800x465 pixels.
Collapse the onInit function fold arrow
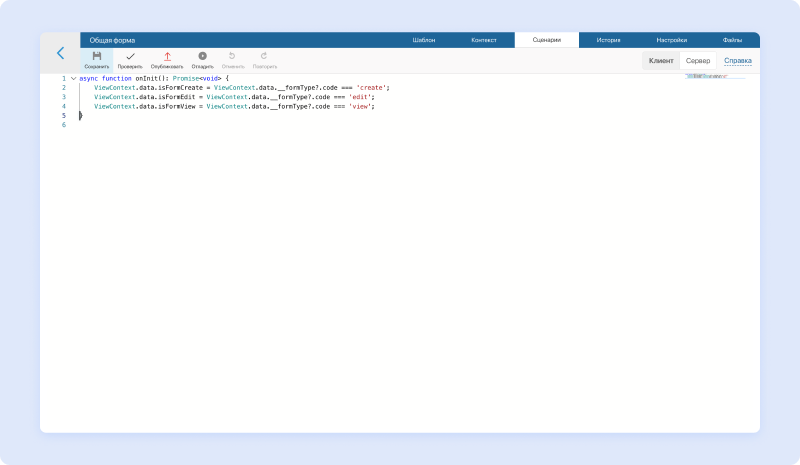point(73,78)
